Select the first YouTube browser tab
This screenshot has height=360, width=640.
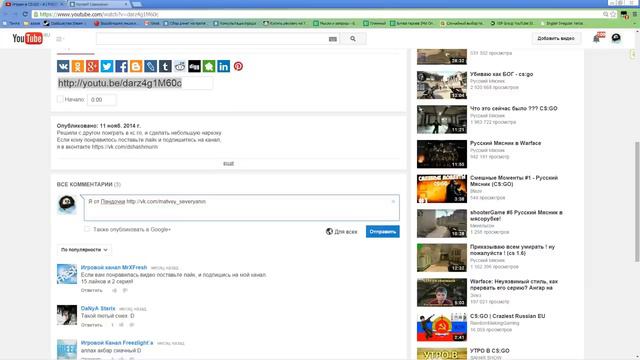[x=34, y=4]
